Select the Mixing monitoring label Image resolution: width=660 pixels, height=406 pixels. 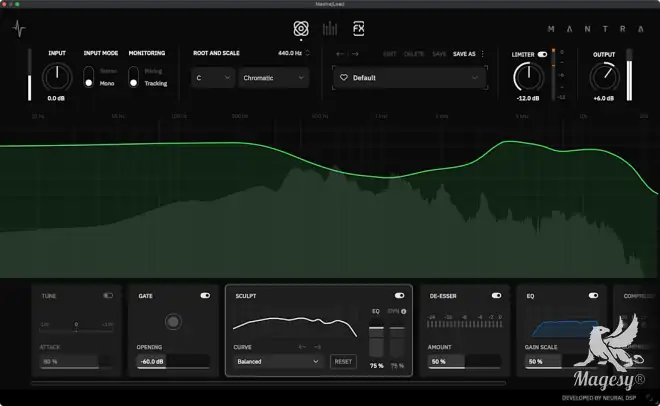coord(153,71)
